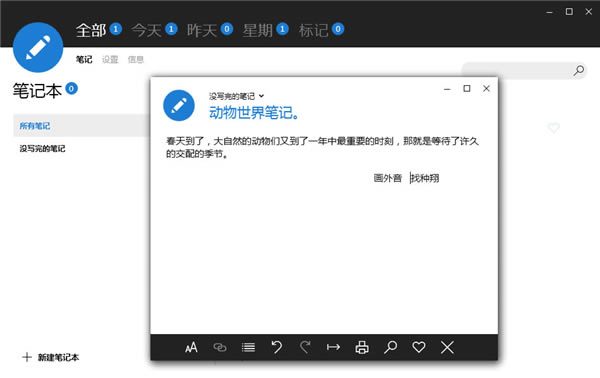Open the 笔记 sub-tab
Viewport: 600px width, 378px height.
pos(84,60)
